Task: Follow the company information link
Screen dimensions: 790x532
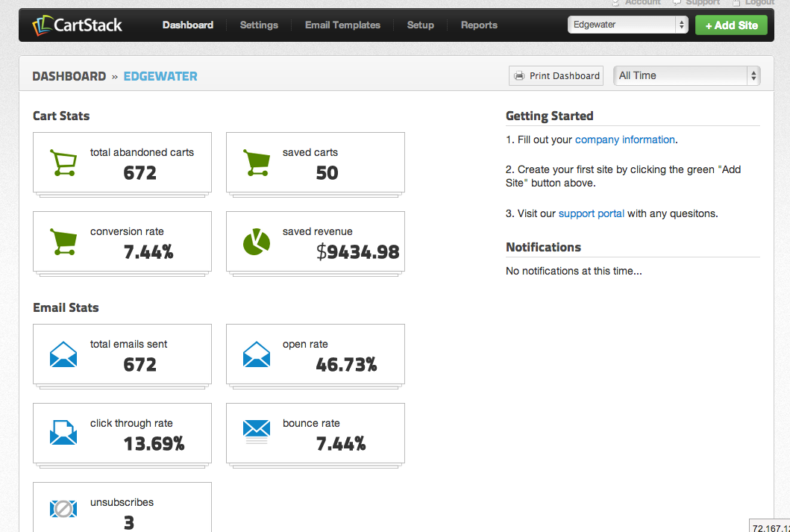Action: click(x=624, y=140)
